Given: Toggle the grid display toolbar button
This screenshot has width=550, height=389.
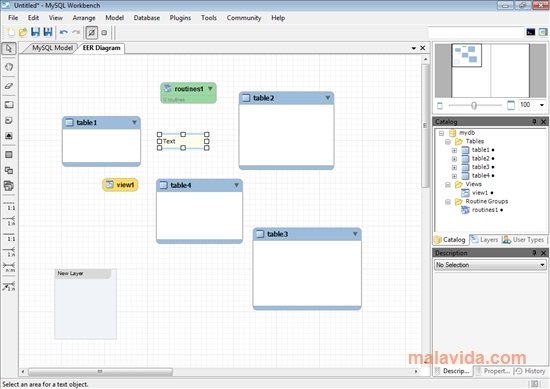Looking at the screenshot, I should point(92,33).
